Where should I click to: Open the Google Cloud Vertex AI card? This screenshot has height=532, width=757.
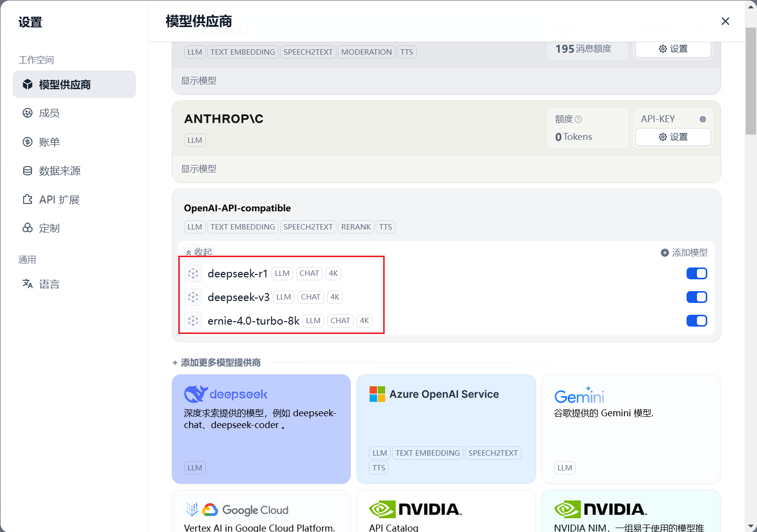click(x=261, y=511)
